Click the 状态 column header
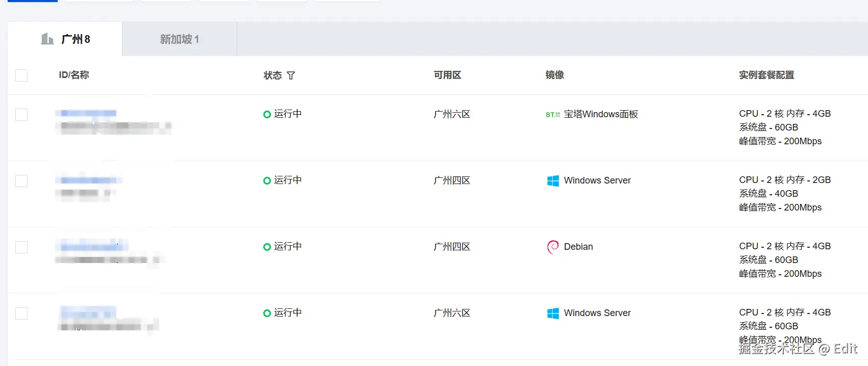 [272, 75]
